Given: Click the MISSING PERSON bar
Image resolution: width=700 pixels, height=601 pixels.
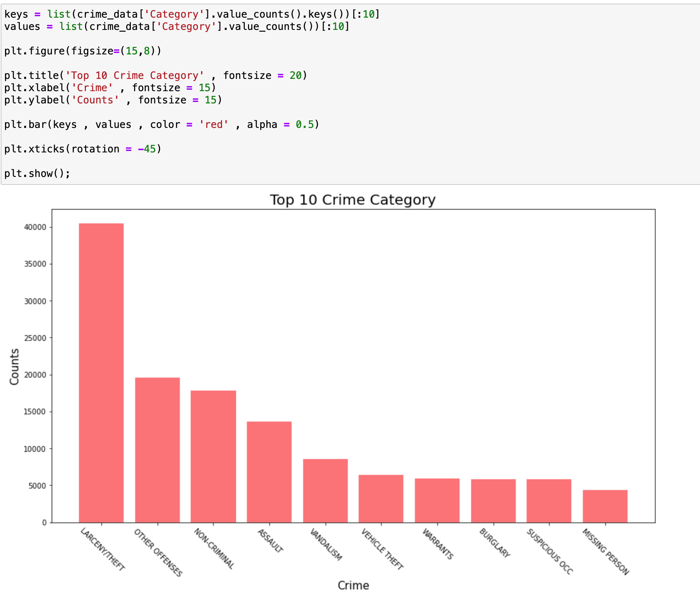Looking at the screenshot, I should click(605, 506).
